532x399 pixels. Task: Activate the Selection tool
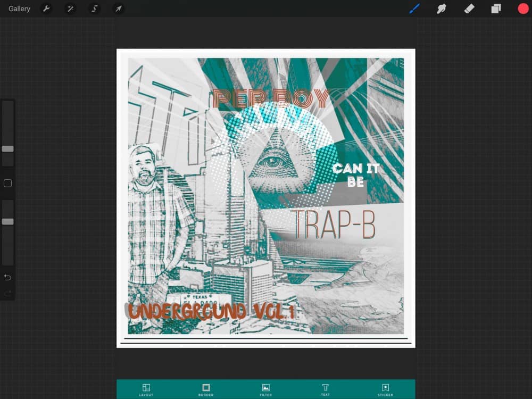pos(95,9)
